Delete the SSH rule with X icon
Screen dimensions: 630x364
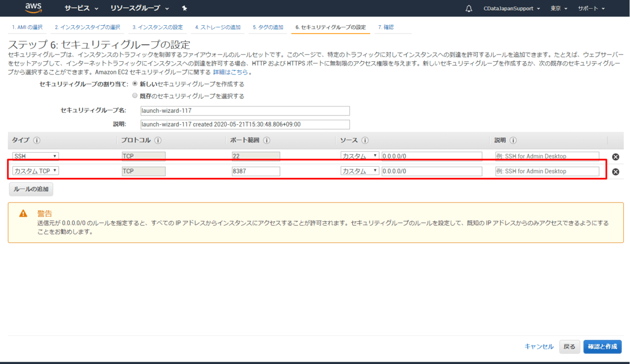pos(616,157)
